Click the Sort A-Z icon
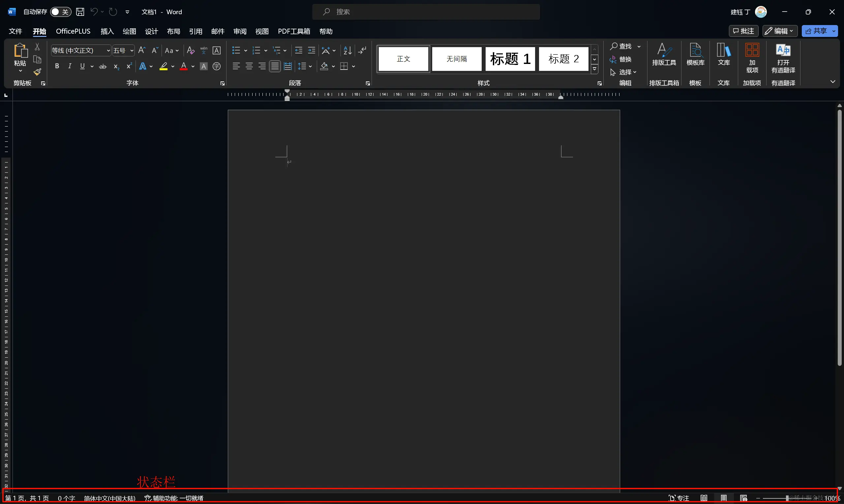The image size is (844, 504). 347,51
